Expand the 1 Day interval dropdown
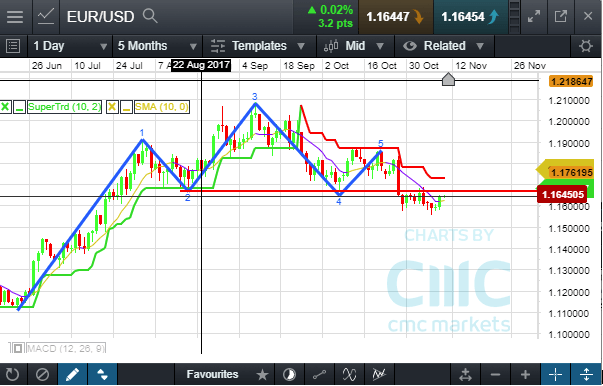Image resolution: width=603 pixels, height=386 pixels. 70,46
